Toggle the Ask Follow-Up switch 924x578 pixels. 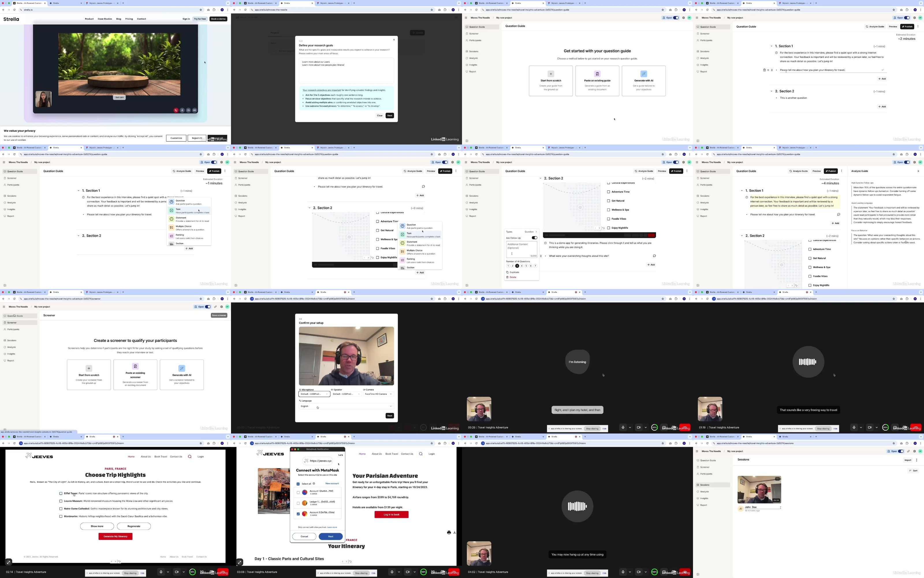pyautogui.click(x=534, y=238)
